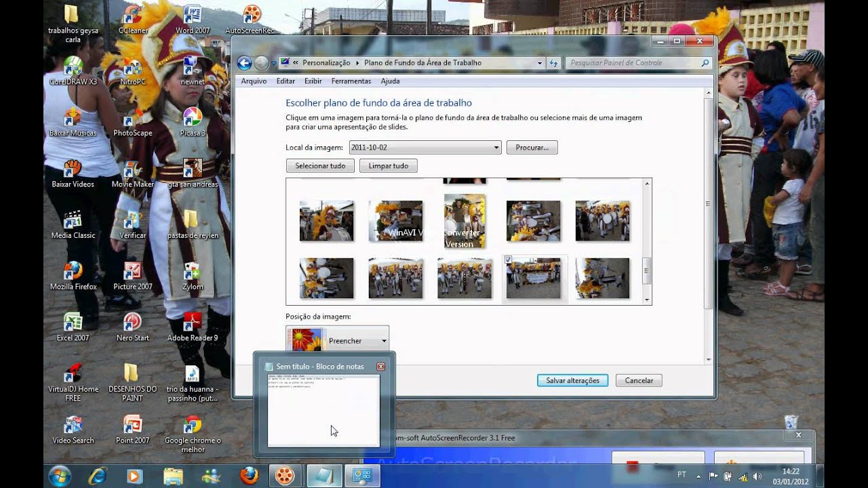Click the taskbar volume speaker icon
The height and width of the screenshot is (488, 868).
756,476
